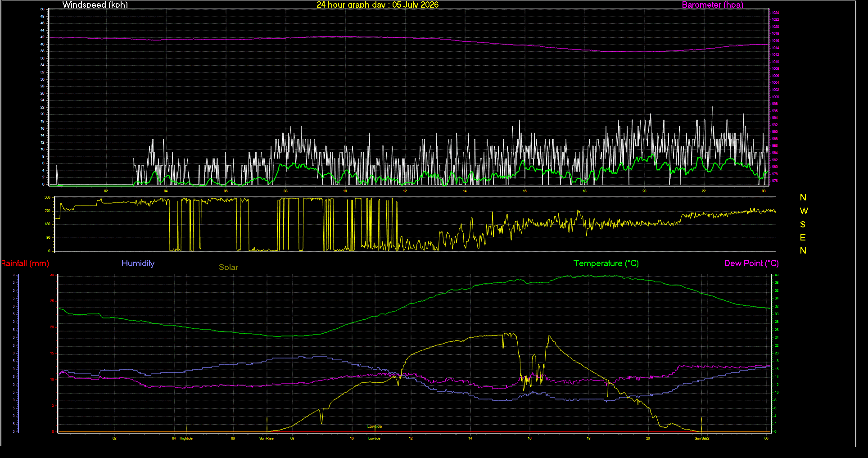The image size is (868, 458).
Task: Click "06" hour label under windspeed graph
Action: pyautogui.click(x=226, y=191)
